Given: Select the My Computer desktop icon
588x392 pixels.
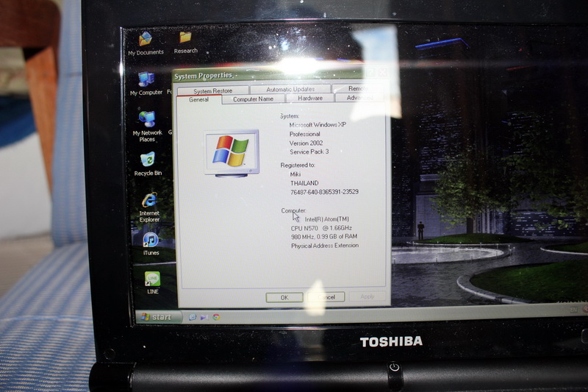Looking at the screenshot, I should 146,83.
